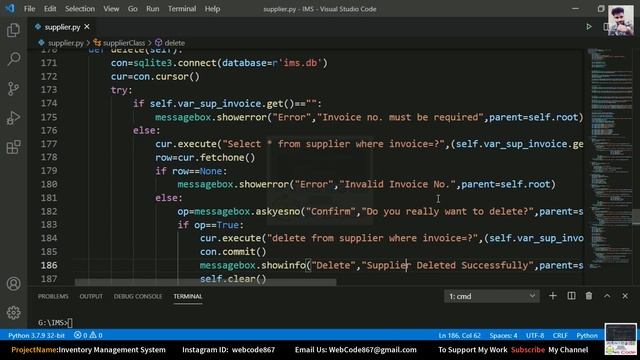
Task: Open the Selection menu
Action: [x=80, y=9]
